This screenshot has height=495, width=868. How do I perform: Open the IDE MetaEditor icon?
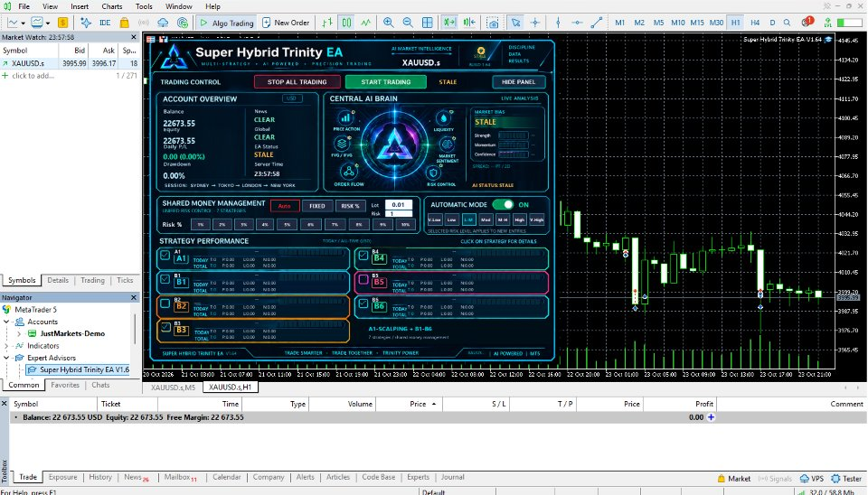105,23
